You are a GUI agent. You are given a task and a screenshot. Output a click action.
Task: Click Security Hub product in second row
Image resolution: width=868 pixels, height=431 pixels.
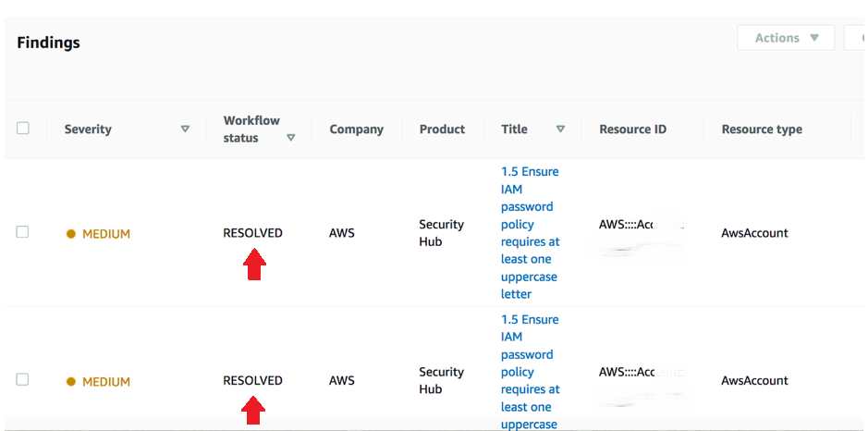pos(441,380)
